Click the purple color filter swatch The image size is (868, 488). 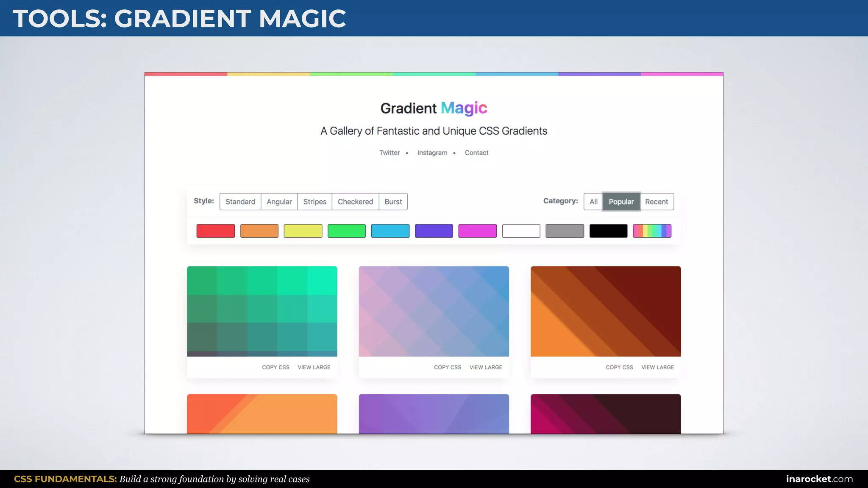tap(434, 231)
